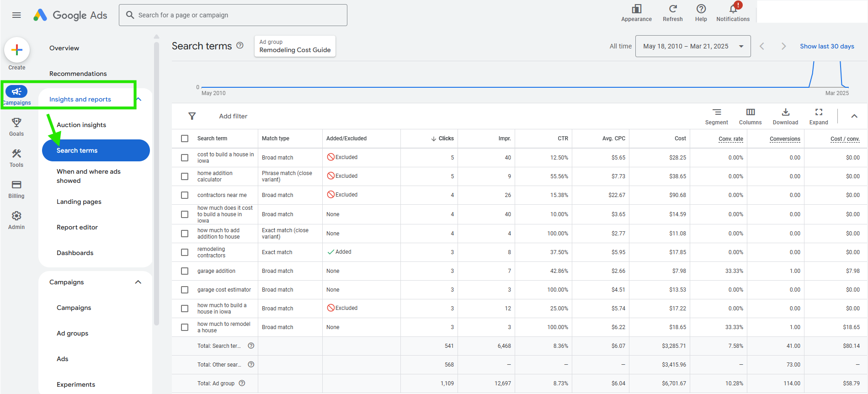The image size is (868, 394).
Task: Toggle the select-all header checkbox
Action: (185, 138)
